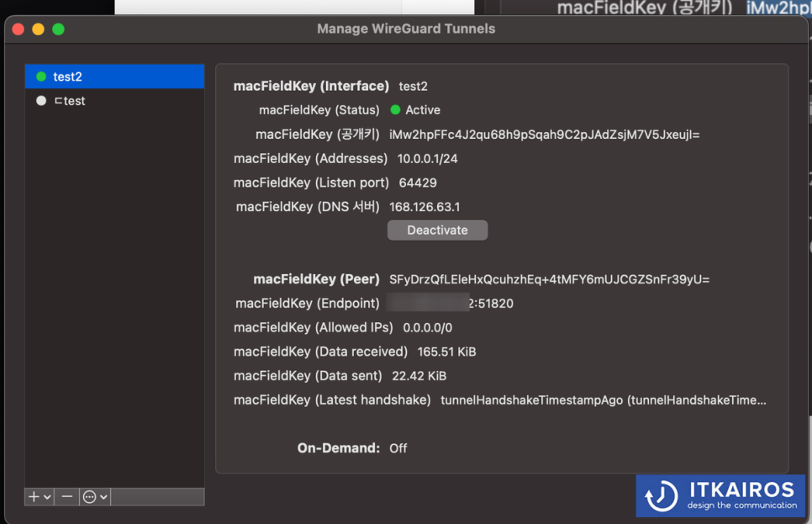Select the test2 tunnel in the list
This screenshot has width=812, height=524.
(114, 77)
